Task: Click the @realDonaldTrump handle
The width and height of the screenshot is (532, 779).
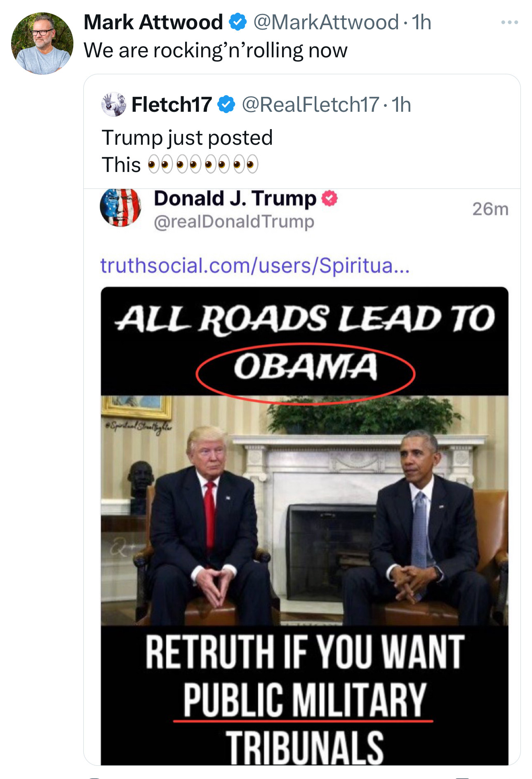Action: coord(234,221)
